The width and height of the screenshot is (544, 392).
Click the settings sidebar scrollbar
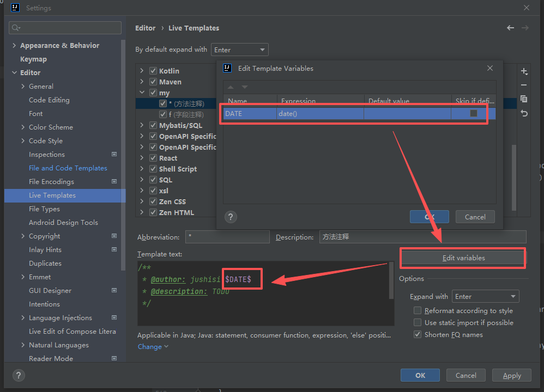pos(123,155)
